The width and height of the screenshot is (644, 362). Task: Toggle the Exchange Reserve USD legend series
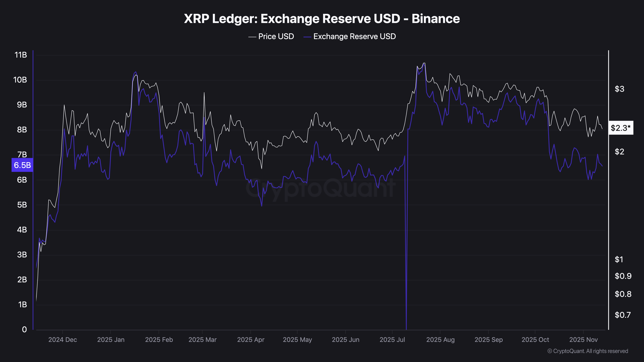click(354, 36)
